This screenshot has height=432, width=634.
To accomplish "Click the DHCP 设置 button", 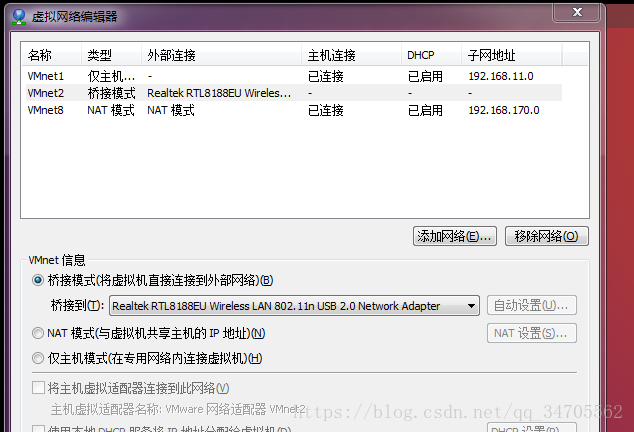I will [532, 428].
